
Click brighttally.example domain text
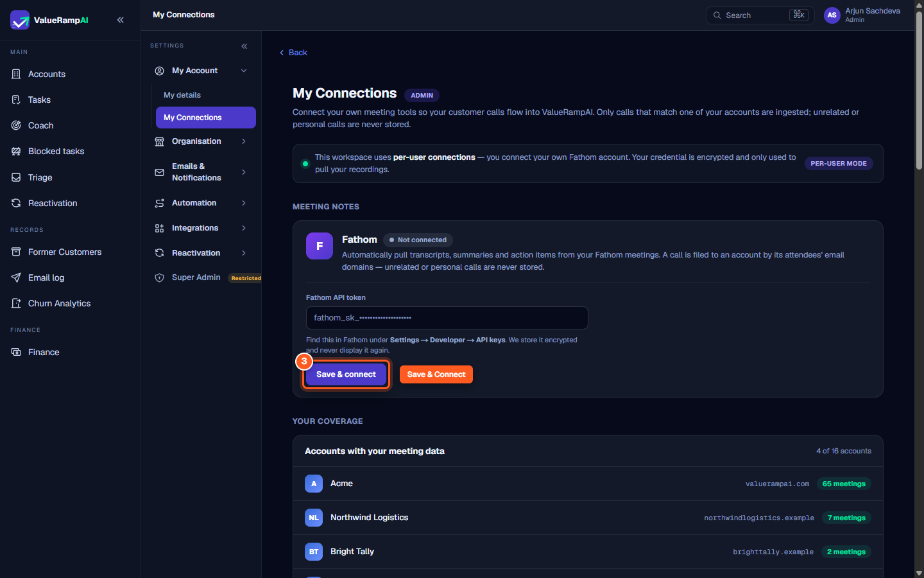[773, 552]
